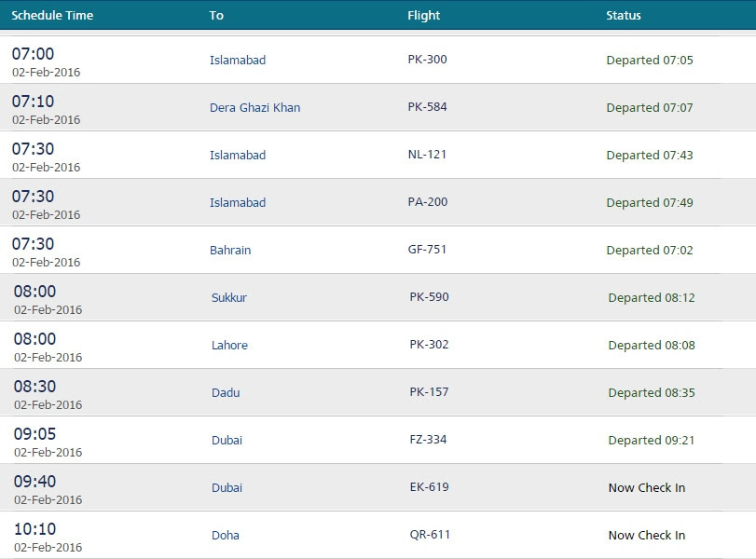The width and height of the screenshot is (756, 559).
Task: Click the Flight column header
Action: click(x=423, y=16)
